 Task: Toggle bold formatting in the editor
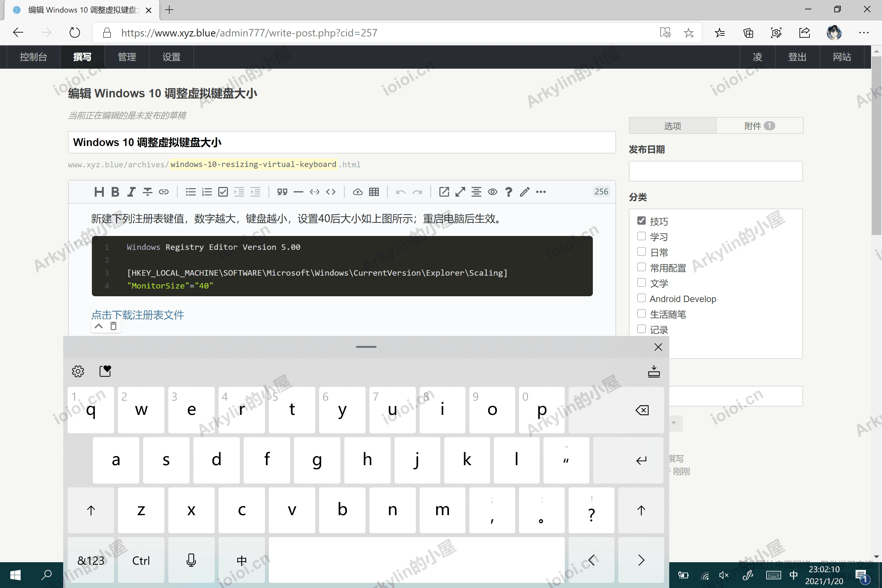(115, 192)
